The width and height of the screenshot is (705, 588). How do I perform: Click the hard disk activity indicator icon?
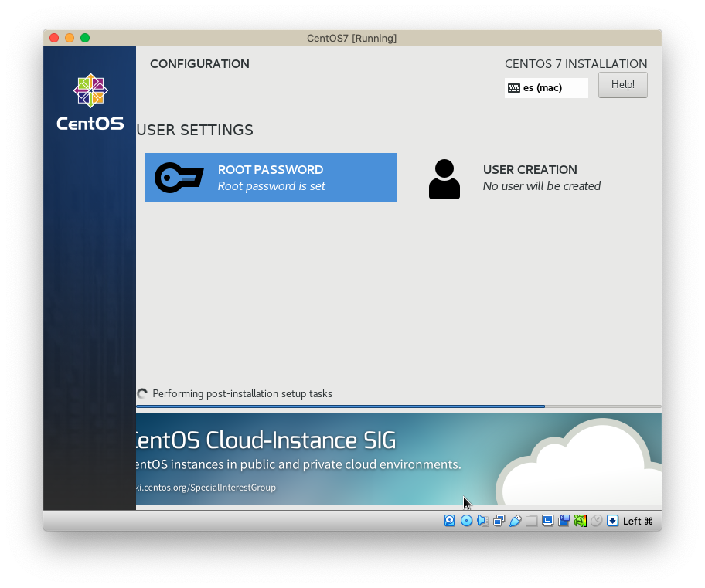[x=450, y=521]
